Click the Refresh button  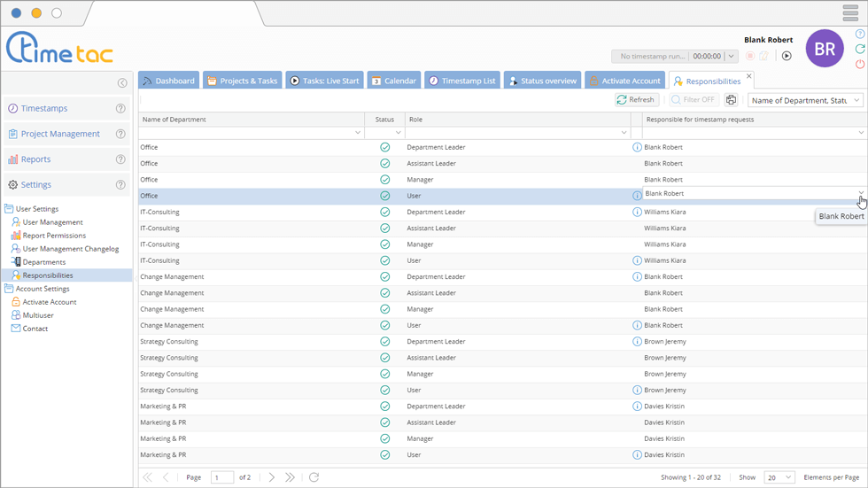tap(635, 100)
